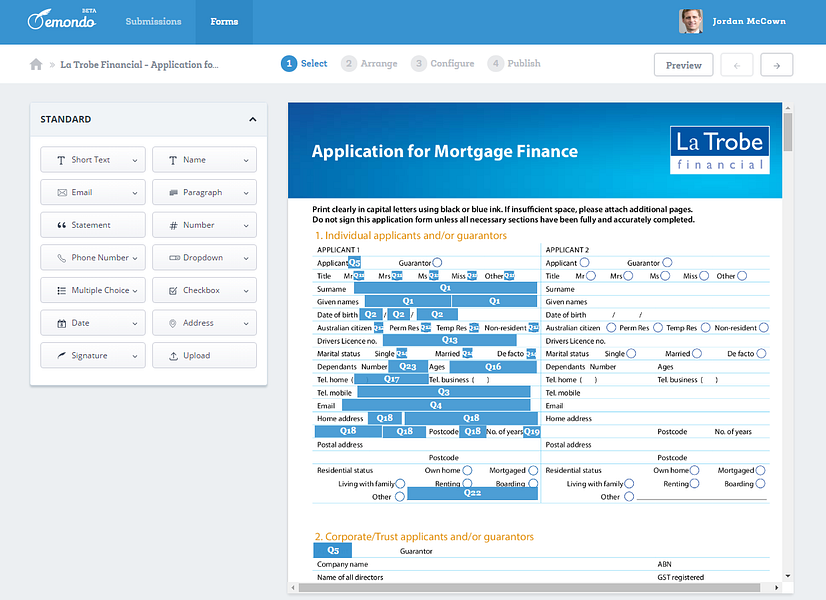The width and height of the screenshot is (826, 600).
Task: Click the horizontal scrollbar thumb
Action: (529, 587)
